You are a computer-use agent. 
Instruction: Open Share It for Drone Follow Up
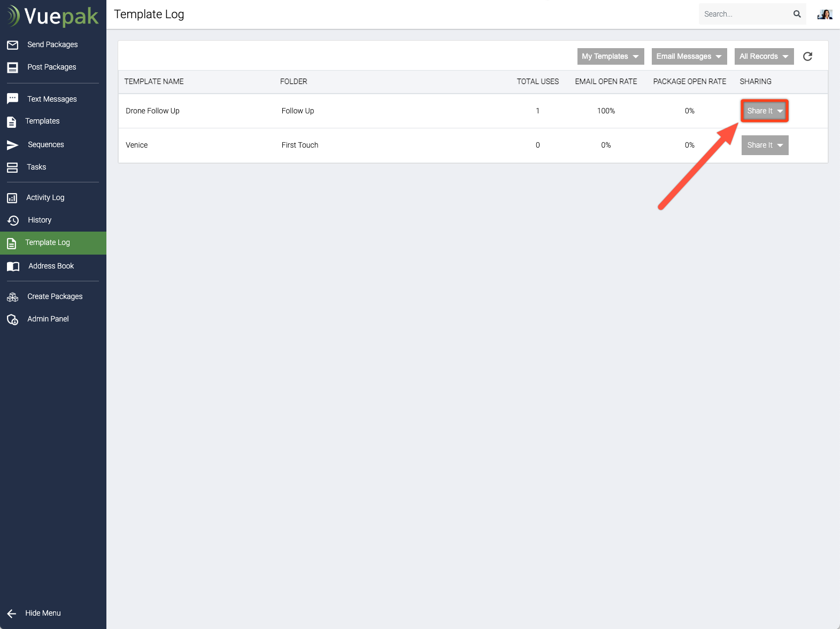click(x=765, y=111)
